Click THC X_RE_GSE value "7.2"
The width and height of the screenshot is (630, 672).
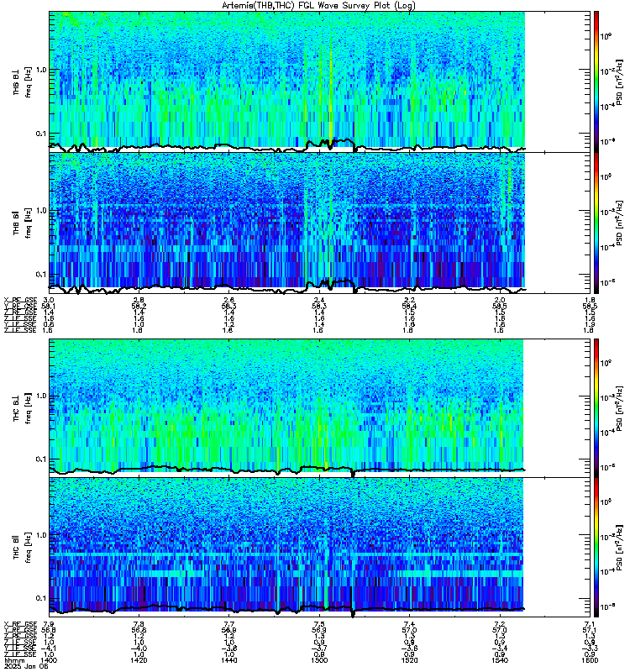500,624
